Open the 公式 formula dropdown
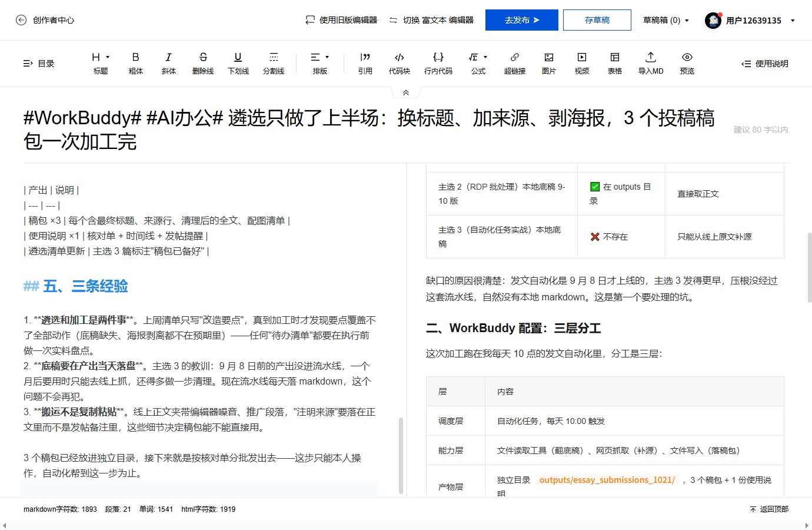 (x=478, y=64)
